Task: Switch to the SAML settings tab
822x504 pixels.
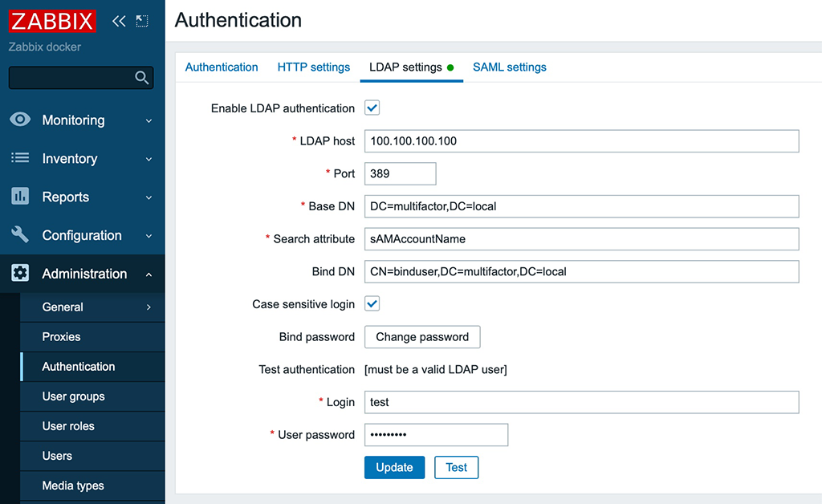Action: 509,67
